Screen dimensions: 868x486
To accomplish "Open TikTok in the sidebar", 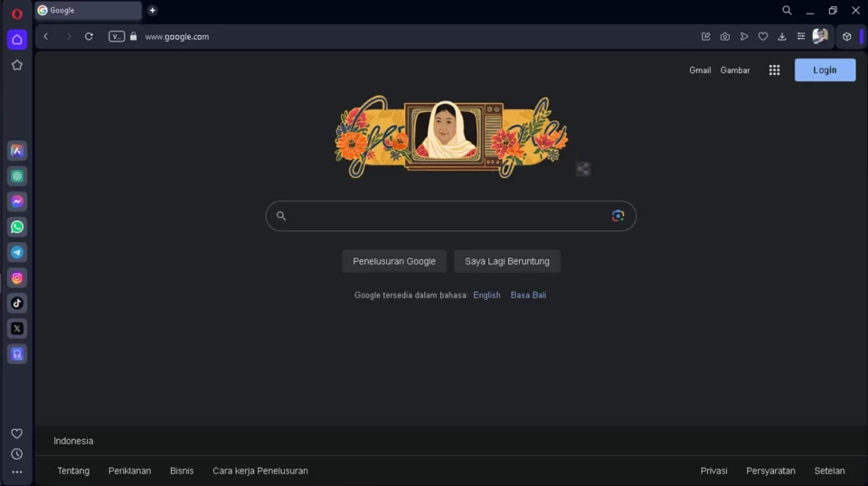I will pyautogui.click(x=17, y=303).
